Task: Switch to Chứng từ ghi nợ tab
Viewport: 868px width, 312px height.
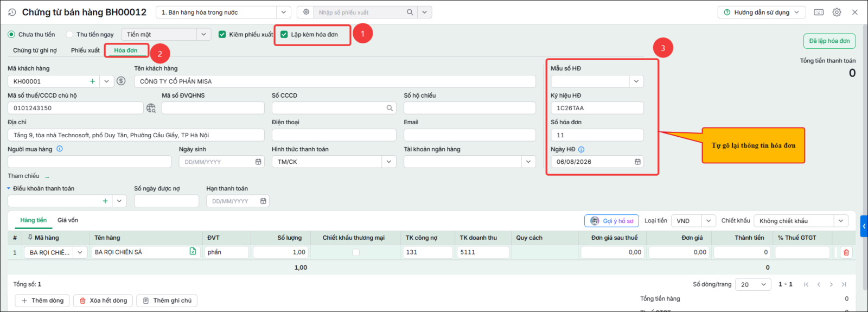Action: (x=35, y=50)
